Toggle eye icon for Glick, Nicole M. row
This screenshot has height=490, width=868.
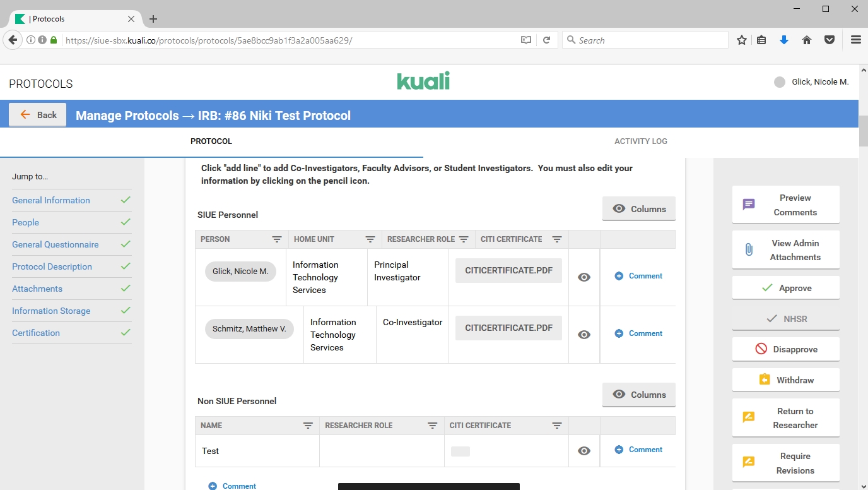point(584,277)
